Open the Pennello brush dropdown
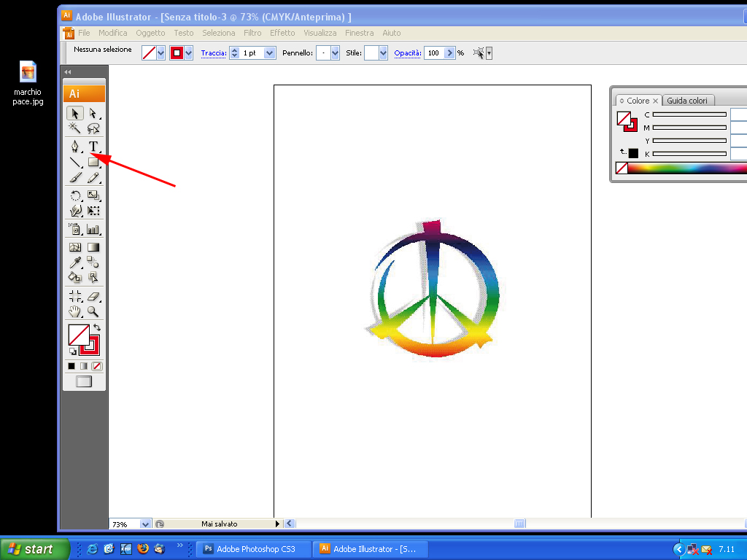747x560 pixels. (336, 52)
